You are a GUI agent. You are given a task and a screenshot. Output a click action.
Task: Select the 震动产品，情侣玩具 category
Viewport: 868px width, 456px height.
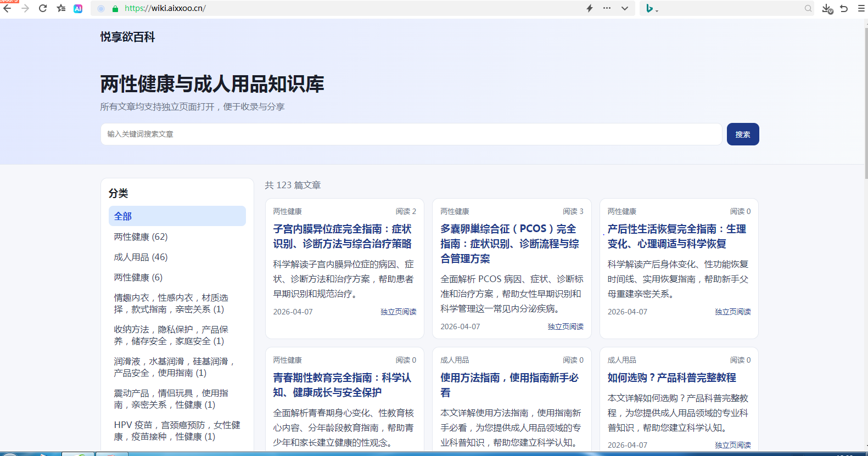coord(177,399)
